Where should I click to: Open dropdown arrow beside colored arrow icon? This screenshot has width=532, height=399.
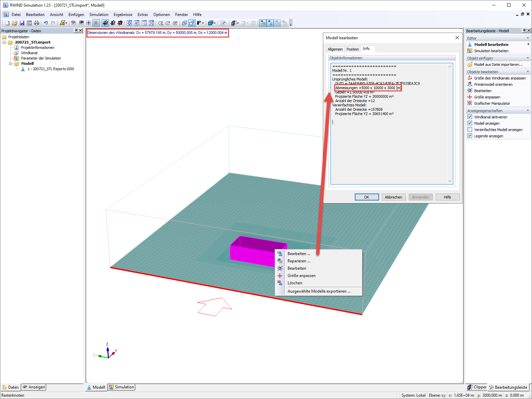(x=203, y=23)
